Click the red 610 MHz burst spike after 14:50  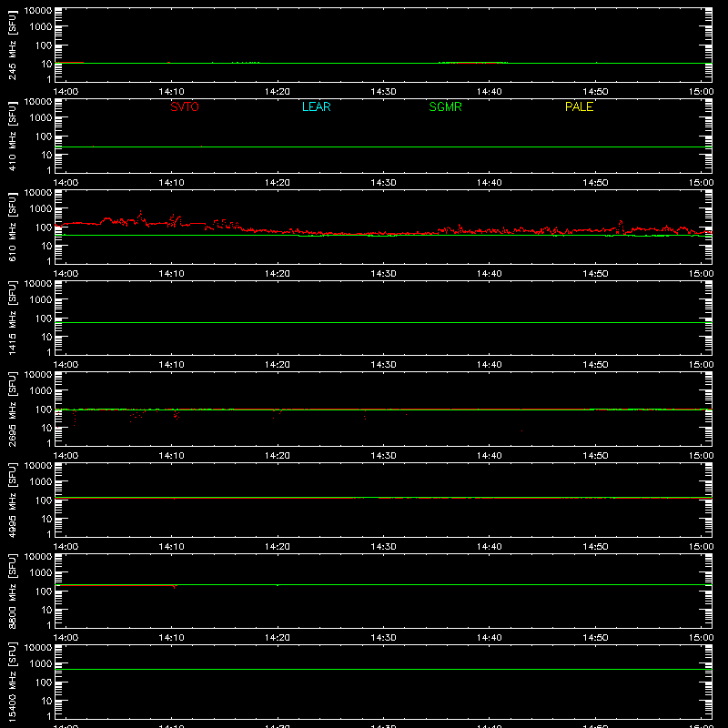tap(621, 226)
